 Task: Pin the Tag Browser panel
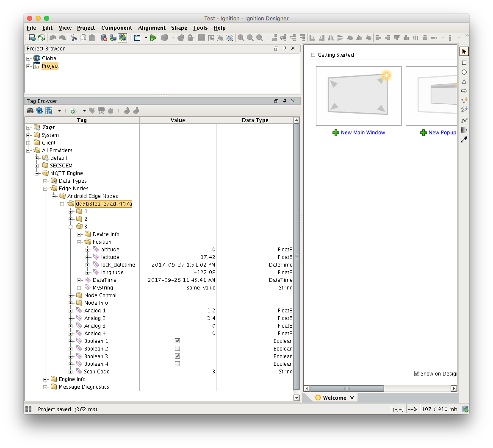pos(285,101)
